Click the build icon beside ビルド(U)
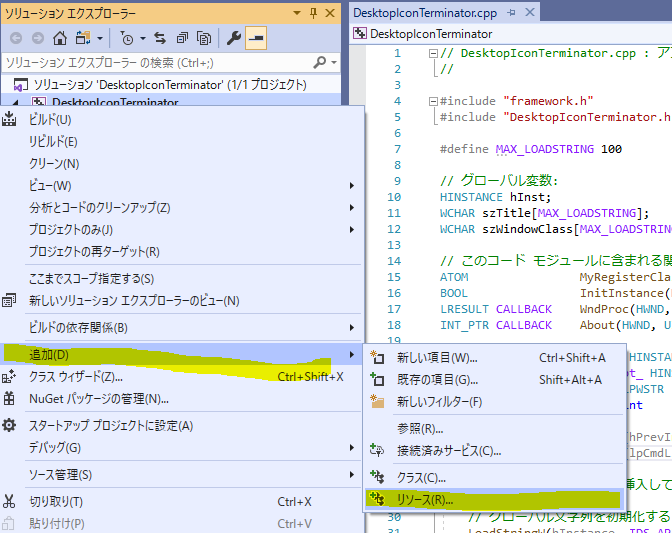The image size is (672, 533). [9, 119]
